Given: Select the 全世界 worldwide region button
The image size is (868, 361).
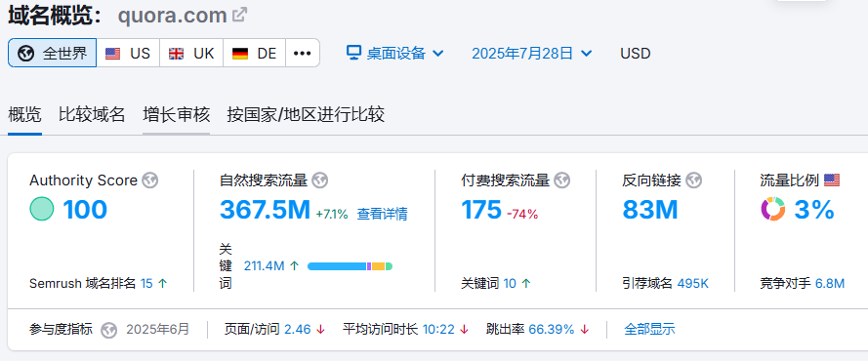Looking at the screenshot, I should pyautogui.click(x=53, y=53).
